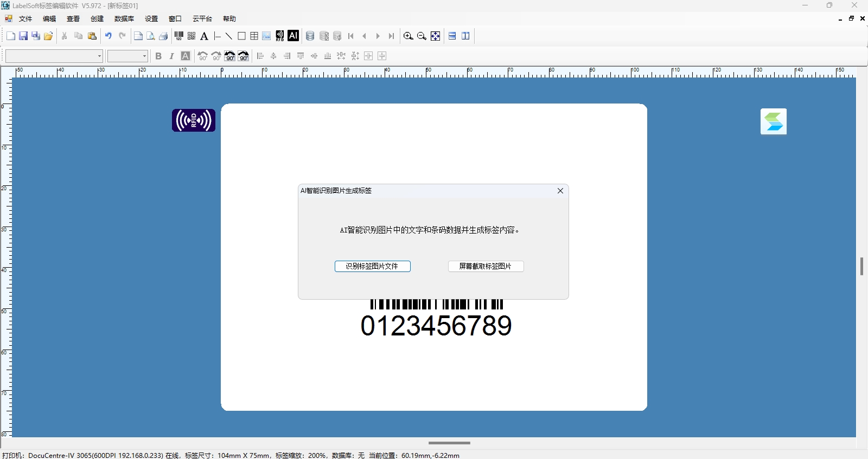Click the AI recognition toolbar icon
The image size is (868, 459).
tap(293, 36)
